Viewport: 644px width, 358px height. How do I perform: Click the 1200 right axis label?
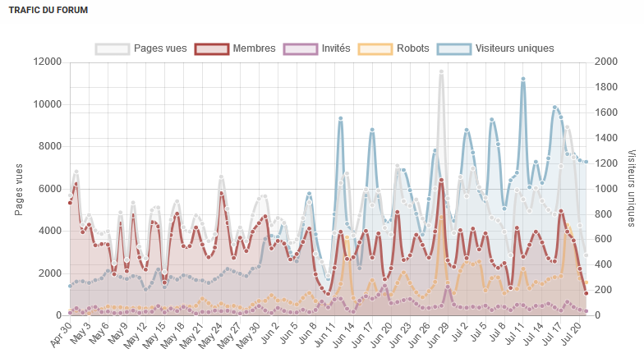pyautogui.click(x=606, y=163)
